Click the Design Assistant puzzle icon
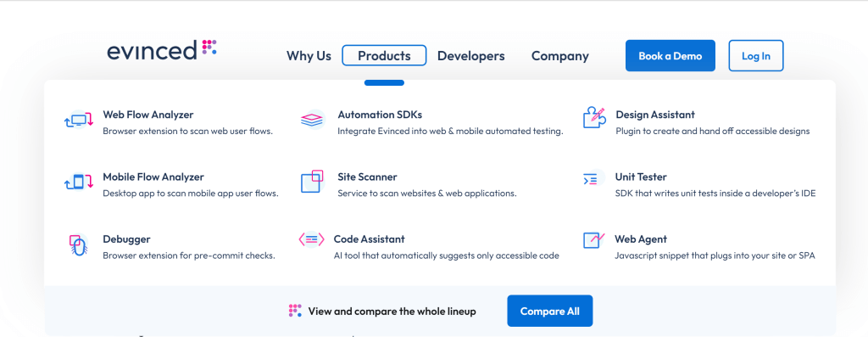 pos(594,118)
